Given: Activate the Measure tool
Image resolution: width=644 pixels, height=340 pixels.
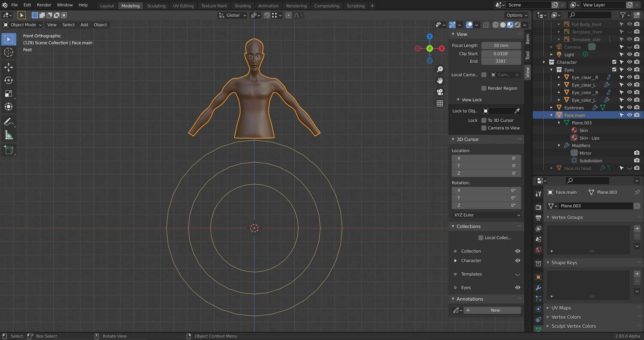Looking at the screenshot, I should (9, 135).
